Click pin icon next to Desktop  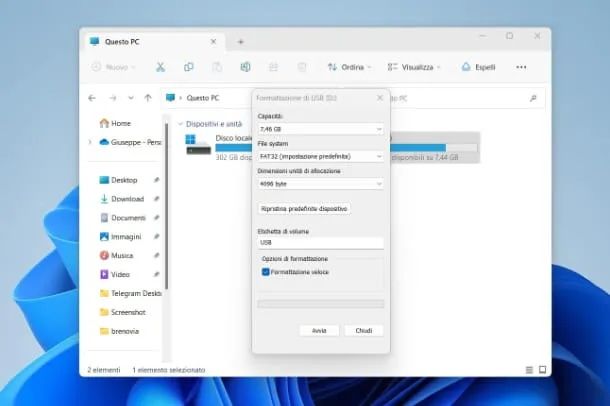pos(156,180)
